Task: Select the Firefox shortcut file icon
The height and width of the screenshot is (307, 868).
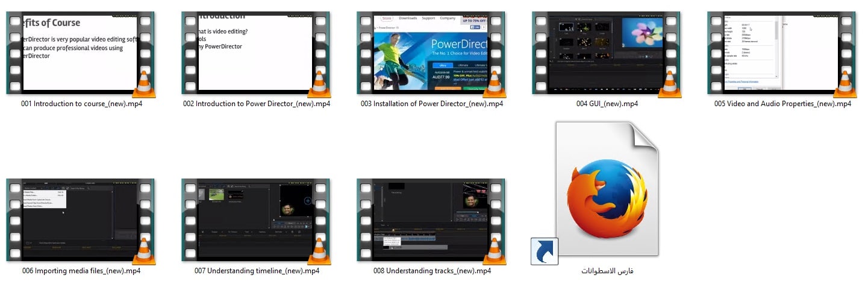Action: point(607,189)
